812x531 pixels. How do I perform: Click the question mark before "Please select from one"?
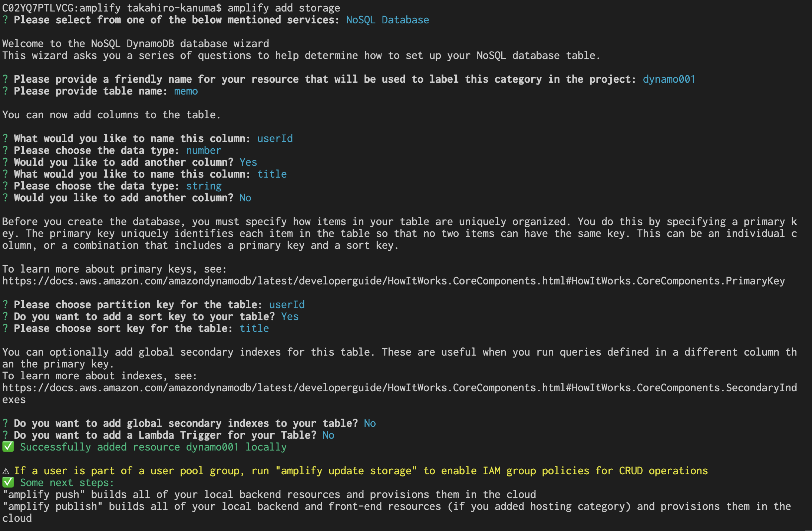point(5,20)
